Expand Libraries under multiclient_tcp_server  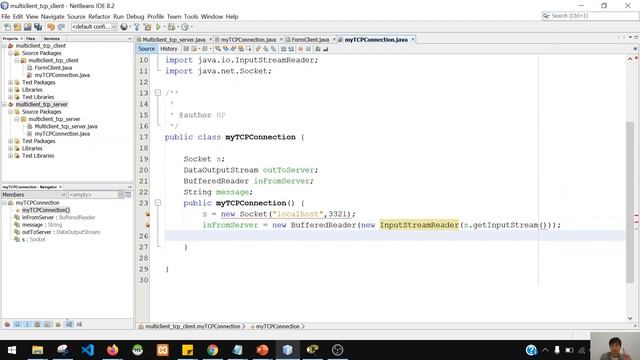click(x=11, y=149)
